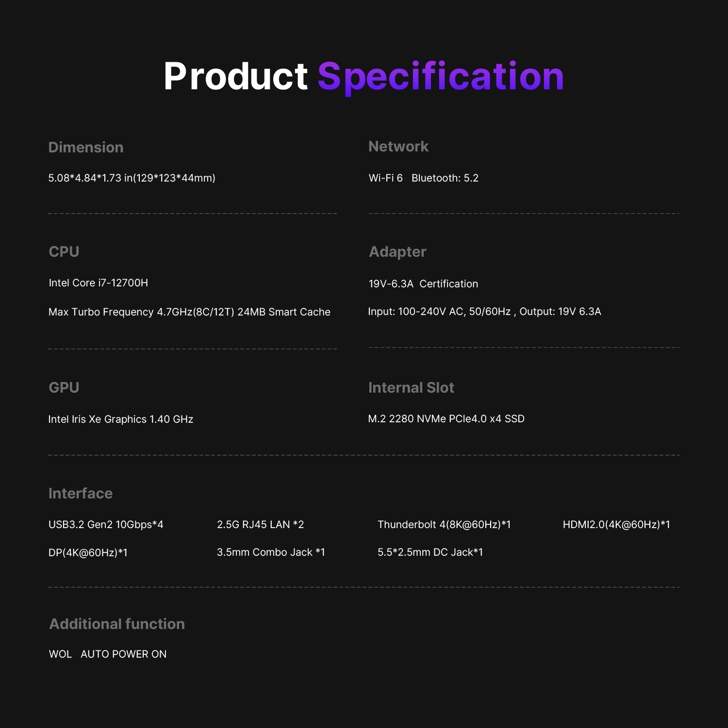The height and width of the screenshot is (728, 728).
Task: Click the Input: 100-240V AC line
Action: [484, 312]
